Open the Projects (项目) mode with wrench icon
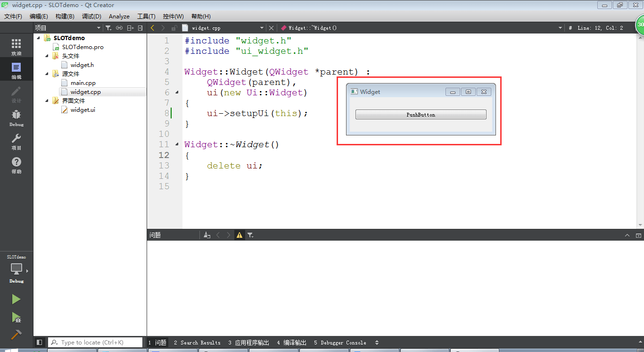The height and width of the screenshot is (352, 644). click(x=17, y=141)
